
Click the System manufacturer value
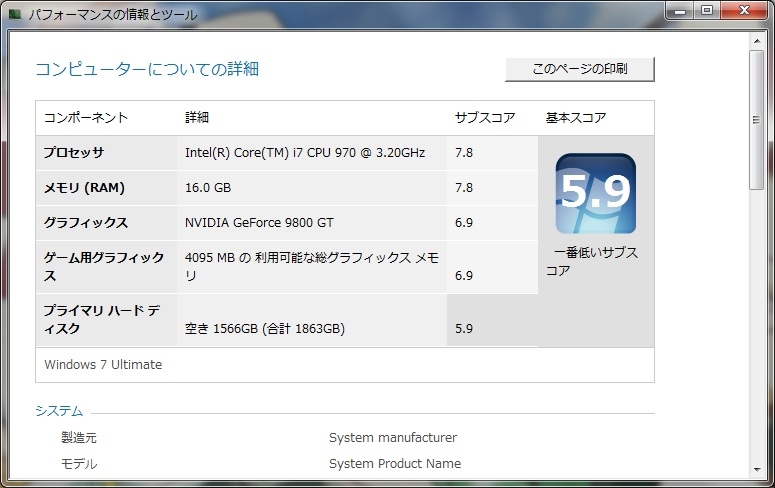[393, 438]
